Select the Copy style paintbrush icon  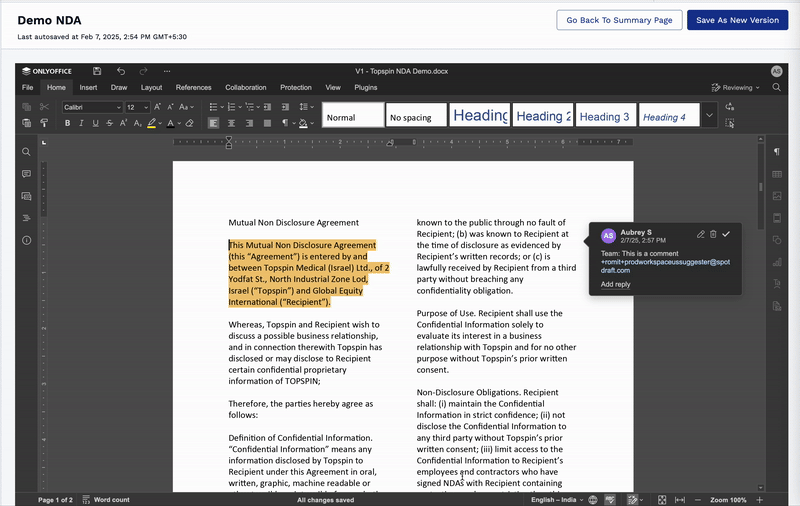tap(43, 123)
